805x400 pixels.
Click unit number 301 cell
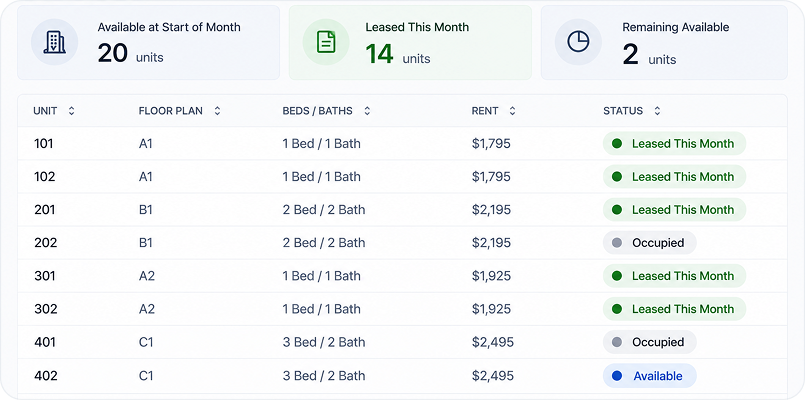45,276
